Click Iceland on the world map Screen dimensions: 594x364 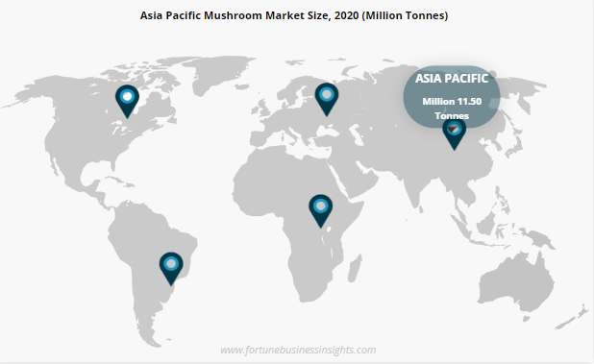point(241,86)
